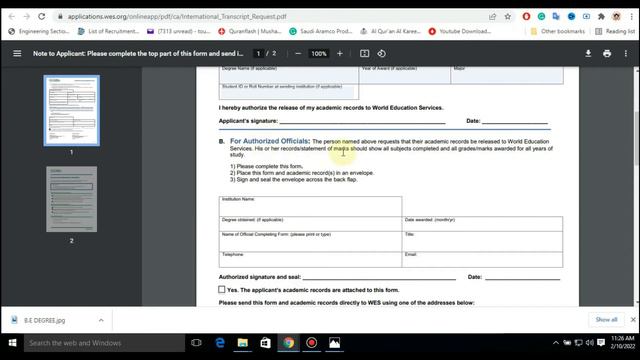640x360 pixels.
Task: Click the address bar URL
Action: pos(177,17)
